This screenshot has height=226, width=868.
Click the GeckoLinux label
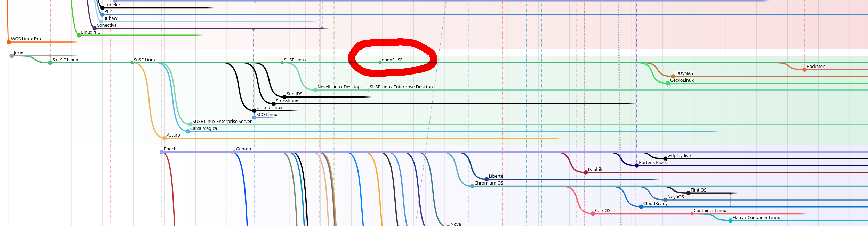click(682, 80)
